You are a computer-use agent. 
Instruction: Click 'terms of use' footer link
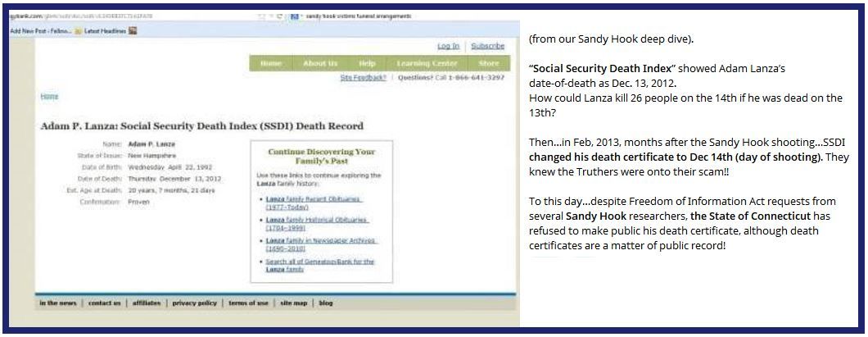coord(248,303)
